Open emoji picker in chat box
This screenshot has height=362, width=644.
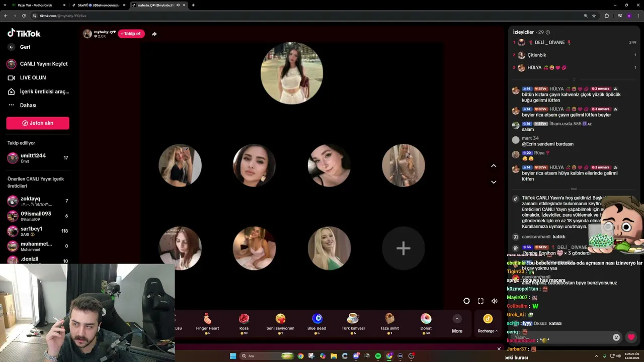click(616, 337)
